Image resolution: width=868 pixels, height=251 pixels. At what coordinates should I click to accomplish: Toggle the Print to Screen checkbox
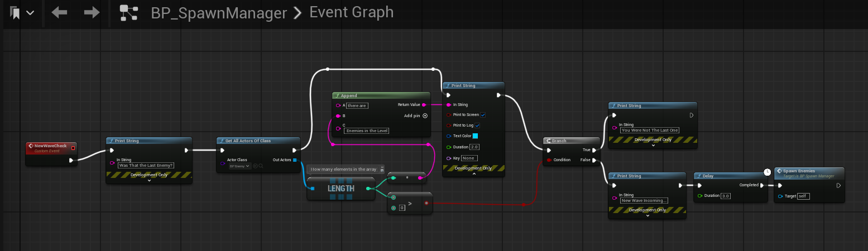483,115
